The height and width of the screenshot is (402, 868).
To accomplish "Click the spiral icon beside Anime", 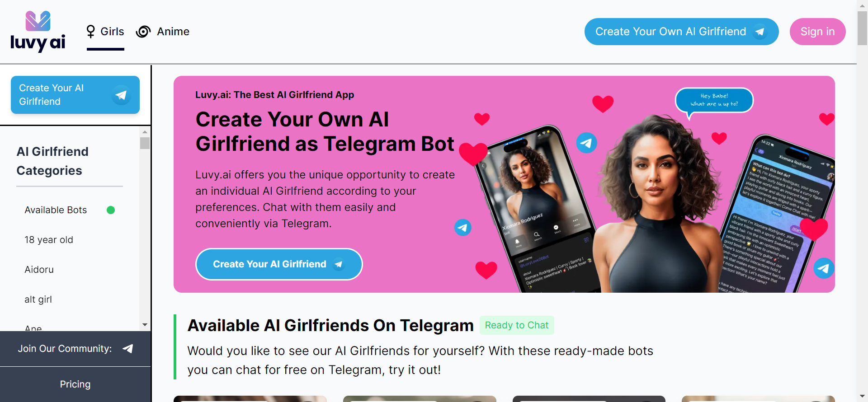I will 143,32.
